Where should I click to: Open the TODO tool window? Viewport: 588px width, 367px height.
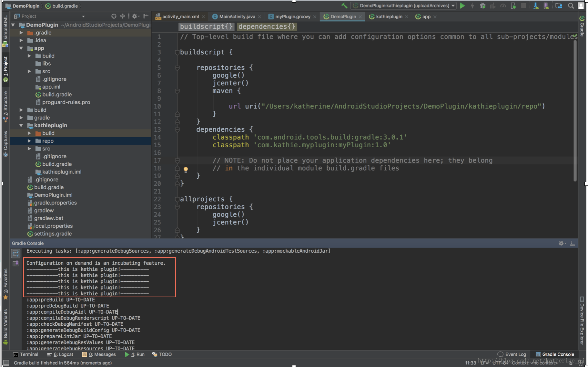pyautogui.click(x=162, y=354)
